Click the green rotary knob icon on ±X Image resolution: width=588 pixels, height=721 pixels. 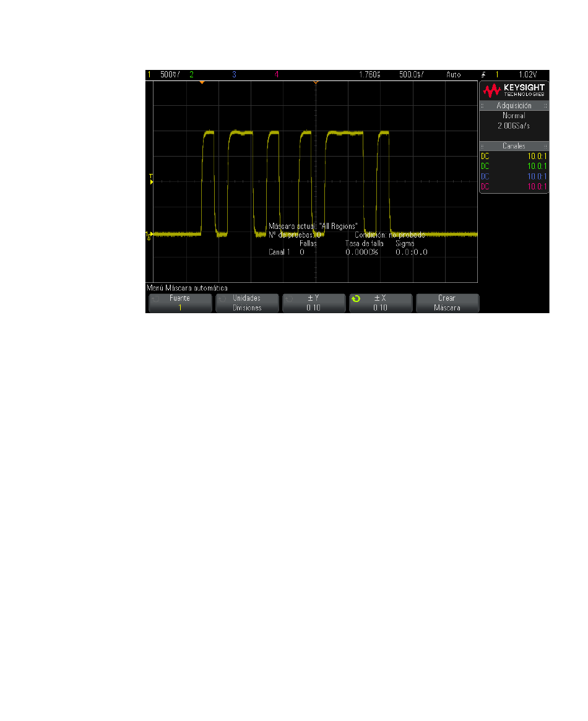click(x=356, y=299)
